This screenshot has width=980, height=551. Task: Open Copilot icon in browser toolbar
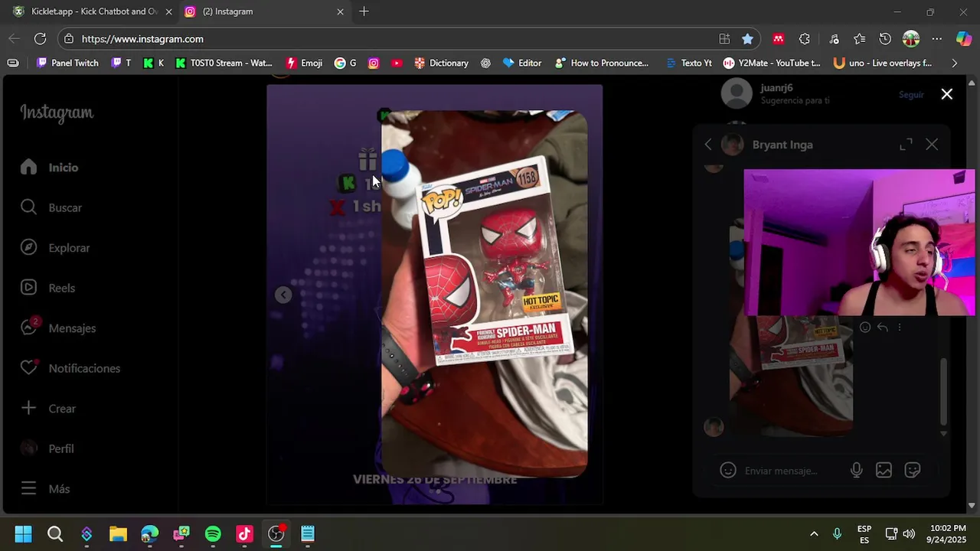click(x=964, y=39)
